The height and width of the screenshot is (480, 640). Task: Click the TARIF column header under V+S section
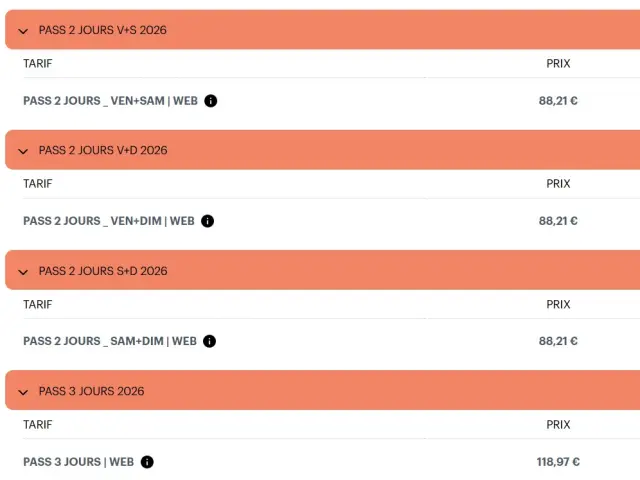38,64
